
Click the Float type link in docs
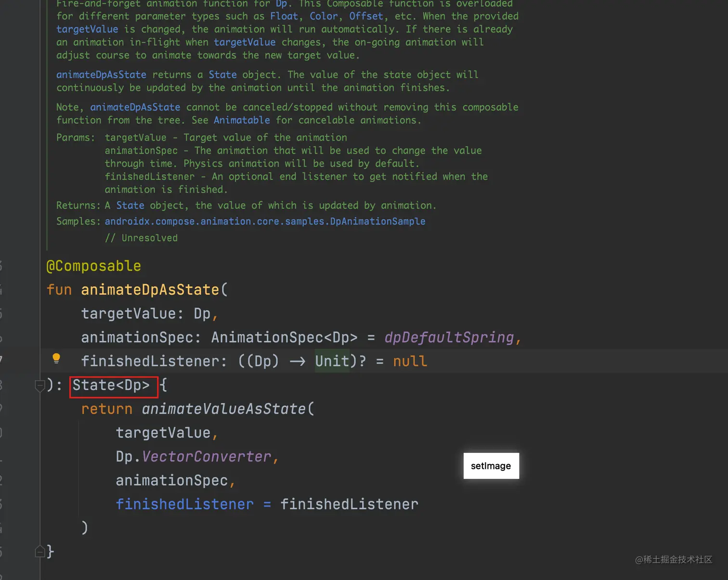pos(284,16)
